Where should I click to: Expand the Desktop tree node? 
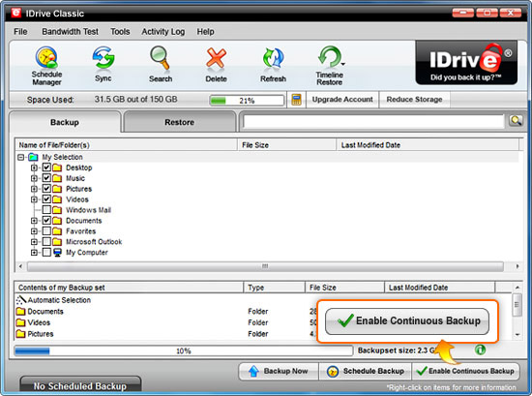coord(34,168)
